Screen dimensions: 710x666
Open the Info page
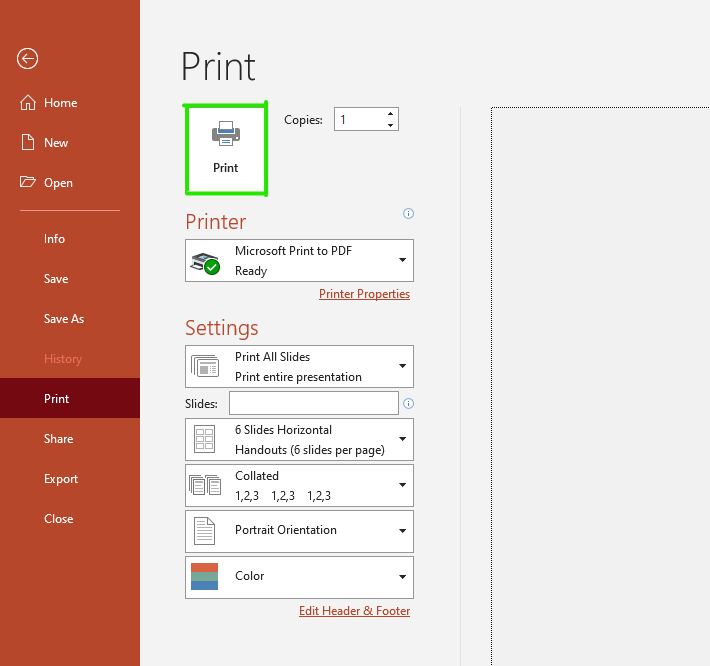(x=70, y=239)
